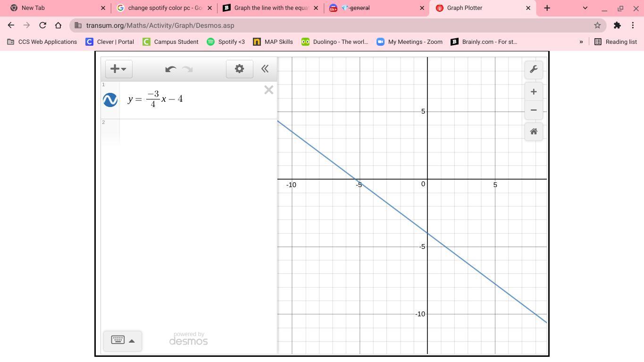This screenshot has height=362, width=644.
Task: Open the Spotify <3 bookmark
Action: click(226, 42)
